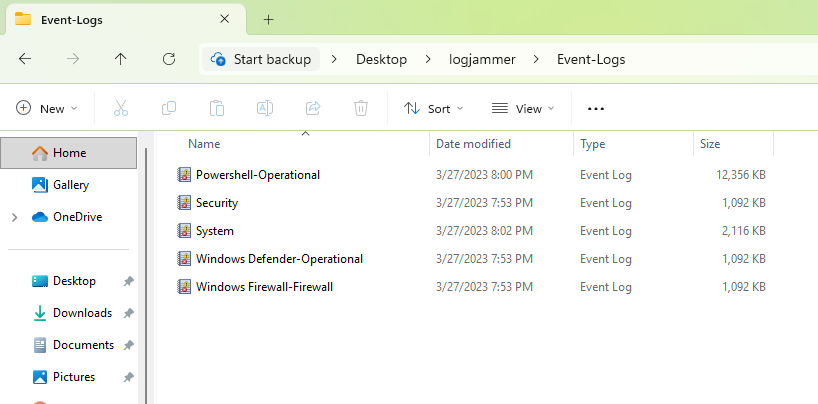The image size is (818, 404).
Task: Open Gallery in the navigation pane
Action: [x=70, y=185]
